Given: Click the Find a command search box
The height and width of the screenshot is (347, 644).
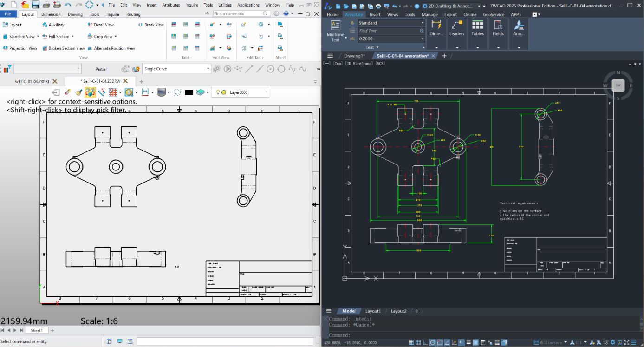Looking at the screenshot, I should (x=242, y=14).
